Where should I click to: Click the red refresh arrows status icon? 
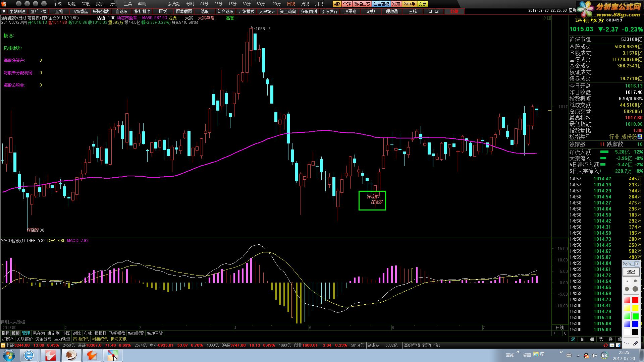coord(606,345)
